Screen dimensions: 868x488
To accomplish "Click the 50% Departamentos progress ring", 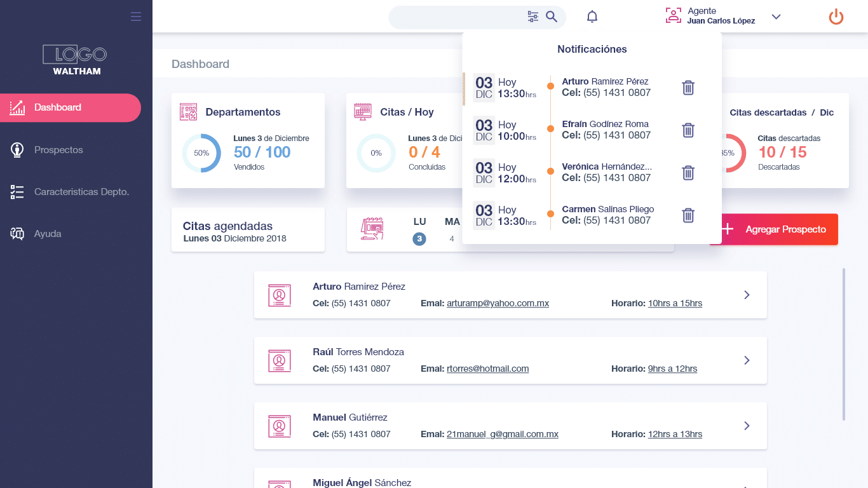I will [201, 153].
